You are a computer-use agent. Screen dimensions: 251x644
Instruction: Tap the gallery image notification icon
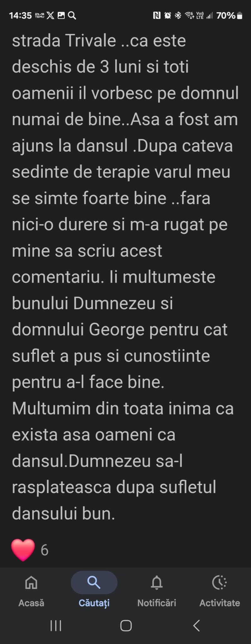tap(61, 15)
